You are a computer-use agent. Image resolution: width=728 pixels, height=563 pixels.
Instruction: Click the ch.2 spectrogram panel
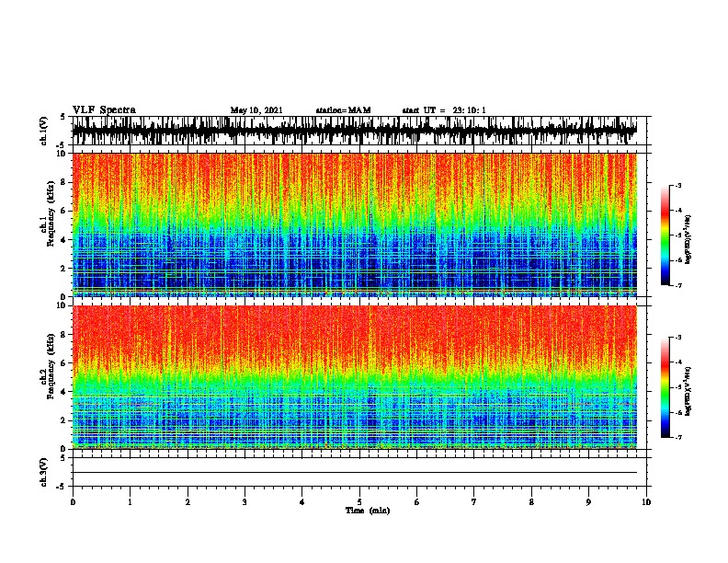click(355, 377)
